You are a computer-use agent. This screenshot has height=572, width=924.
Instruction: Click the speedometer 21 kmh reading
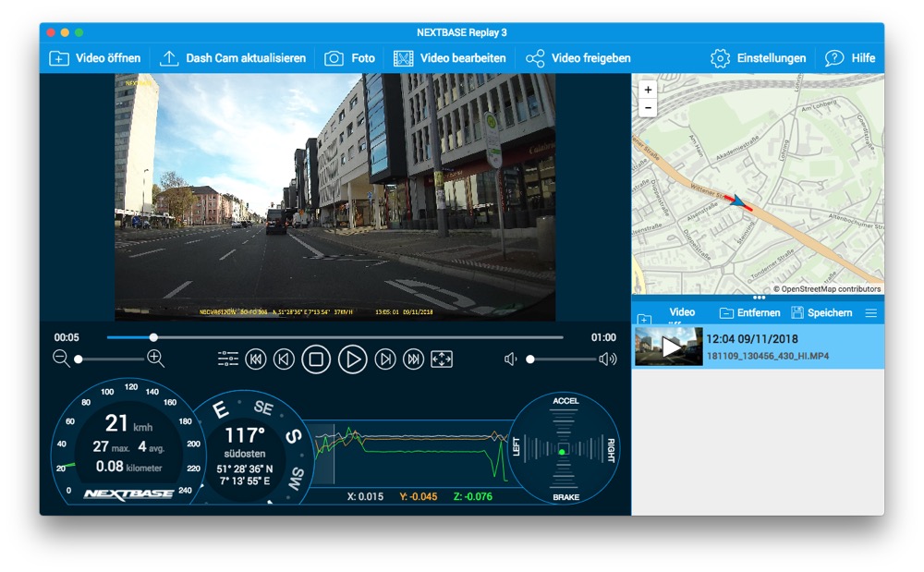point(128,423)
